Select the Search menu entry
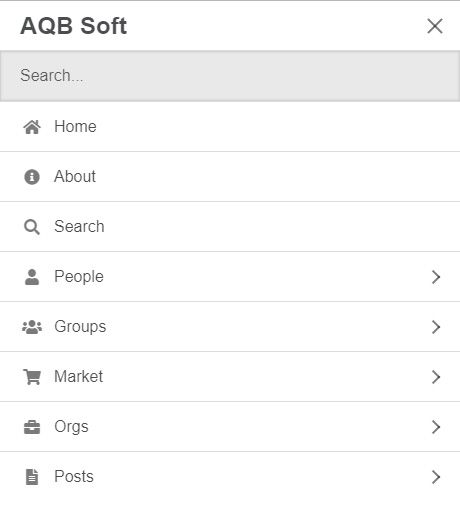Viewport: 460px width, 519px height. [x=230, y=227]
